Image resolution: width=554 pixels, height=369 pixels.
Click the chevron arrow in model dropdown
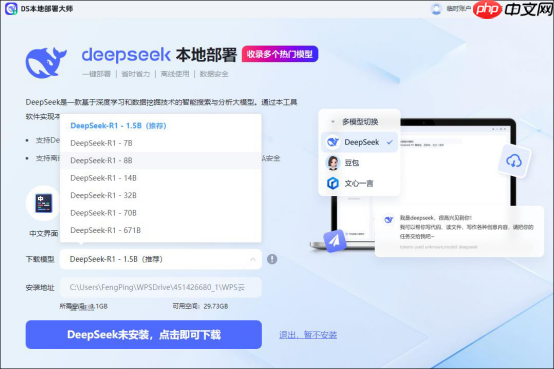(x=253, y=259)
